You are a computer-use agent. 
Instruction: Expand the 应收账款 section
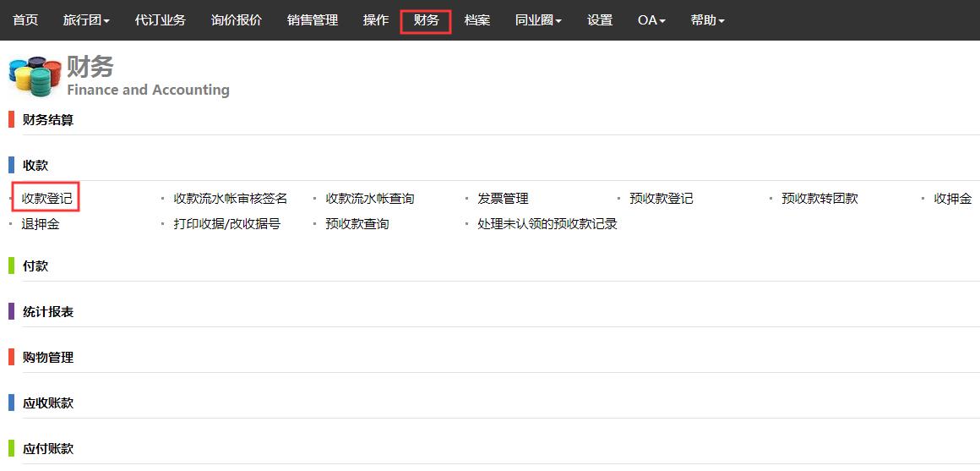[48, 403]
